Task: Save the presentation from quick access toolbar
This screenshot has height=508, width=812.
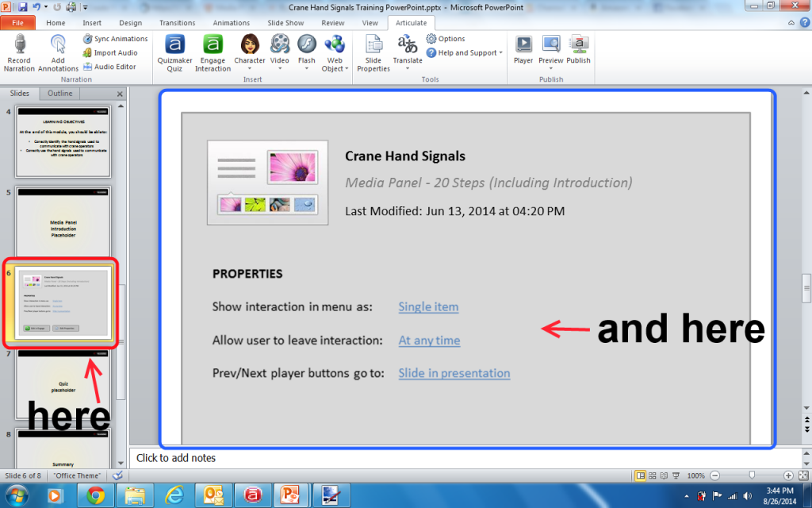Action: pyautogui.click(x=22, y=7)
